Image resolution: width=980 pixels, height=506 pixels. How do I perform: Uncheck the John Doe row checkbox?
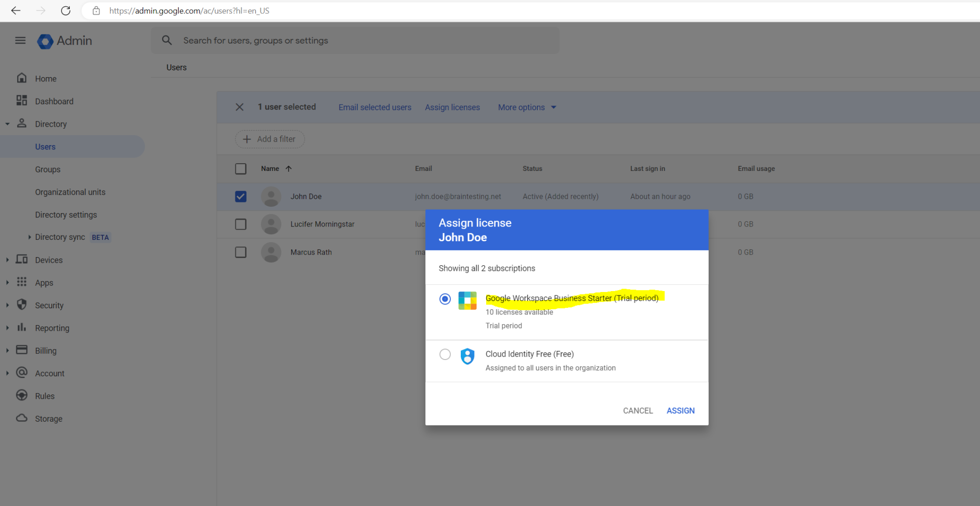241,196
